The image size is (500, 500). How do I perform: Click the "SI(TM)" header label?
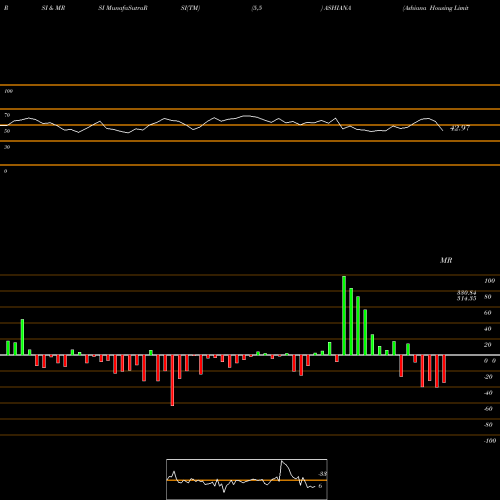[190, 8]
